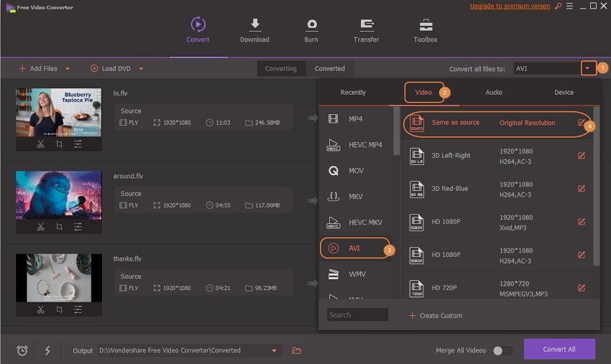This screenshot has height=364, width=611.
Task: Click the format list vertical scrollbar
Action: (396, 131)
